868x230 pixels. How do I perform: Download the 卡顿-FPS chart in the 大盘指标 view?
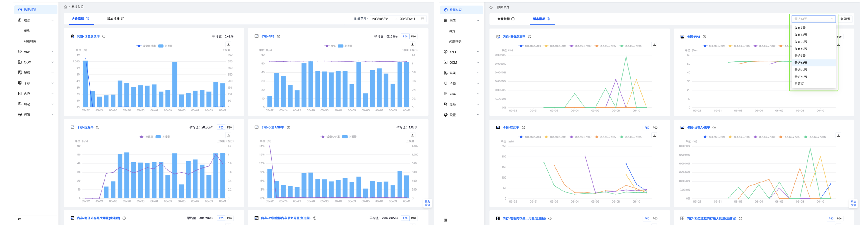(x=412, y=44)
